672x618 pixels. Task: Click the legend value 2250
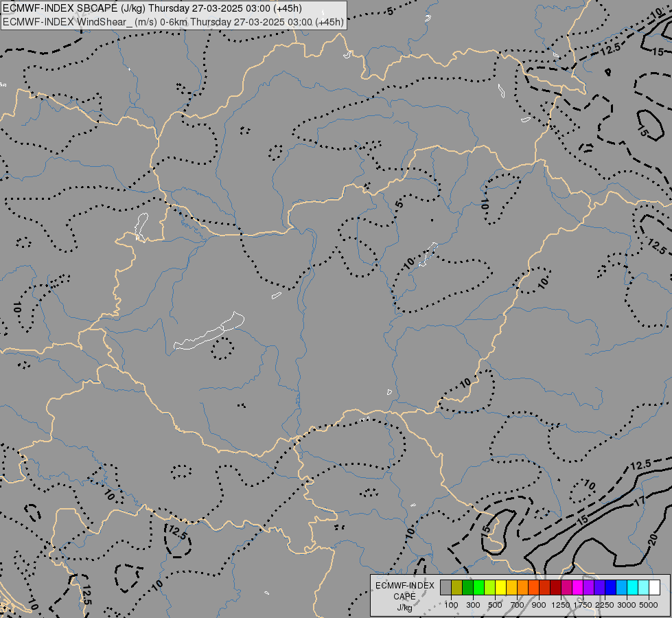604,605
